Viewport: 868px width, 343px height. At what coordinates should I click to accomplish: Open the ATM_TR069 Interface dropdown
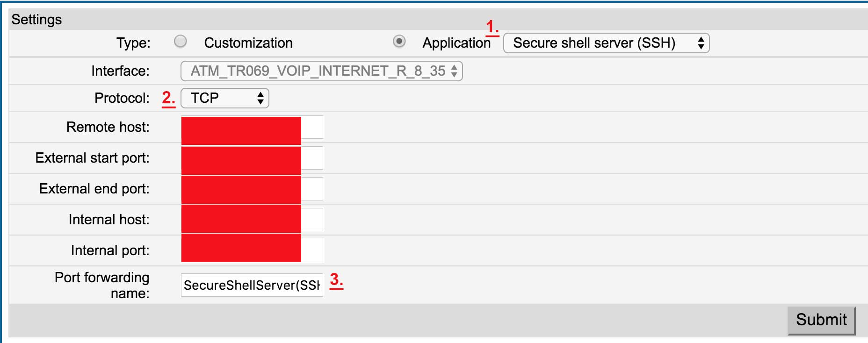click(322, 71)
